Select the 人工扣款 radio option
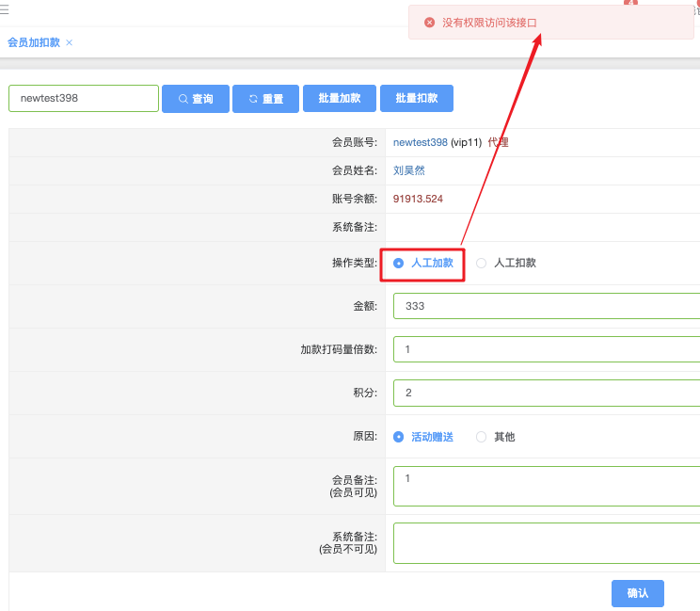The image size is (700, 611). coord(482,264)
